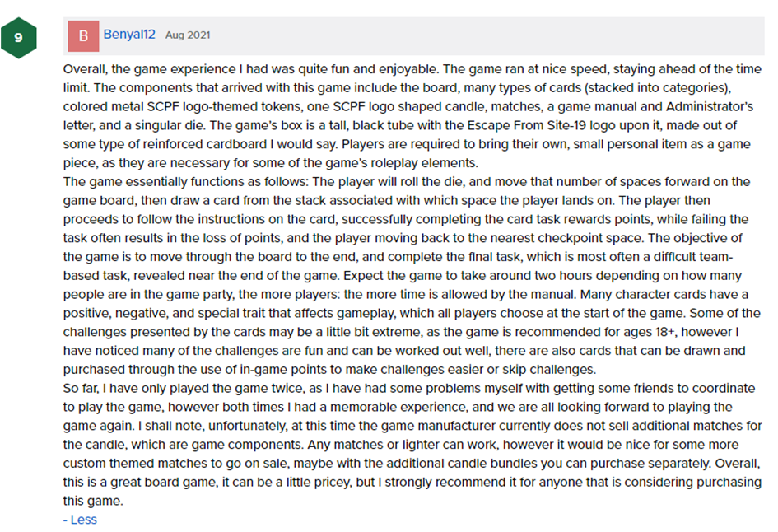Click the green hexagon rating badge showing 9
The width and height of the screenshot is (778, 532).
(18, 36)
